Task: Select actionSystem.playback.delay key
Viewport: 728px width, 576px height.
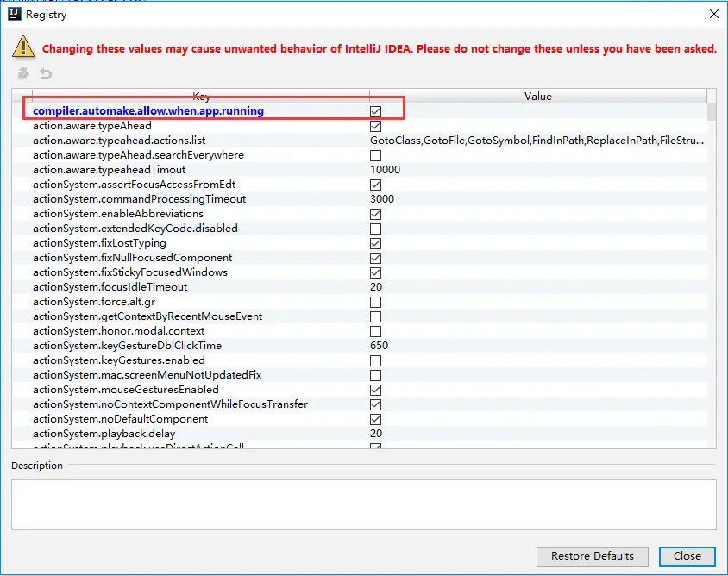Action: (104, 434)
